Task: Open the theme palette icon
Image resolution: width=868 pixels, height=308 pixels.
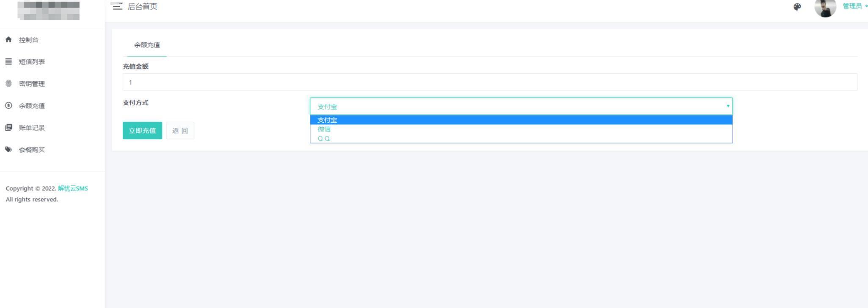Action: [797, 7]
